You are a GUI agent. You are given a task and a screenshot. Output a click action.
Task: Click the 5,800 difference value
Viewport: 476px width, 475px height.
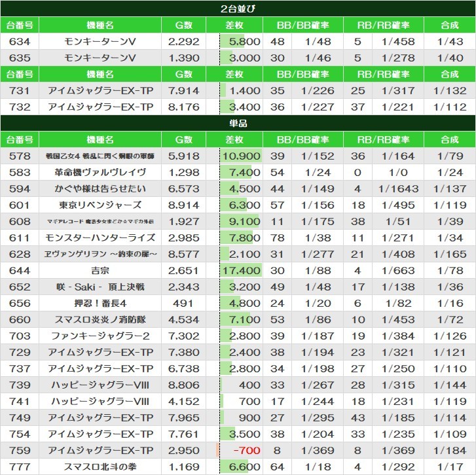click(245, 42)
